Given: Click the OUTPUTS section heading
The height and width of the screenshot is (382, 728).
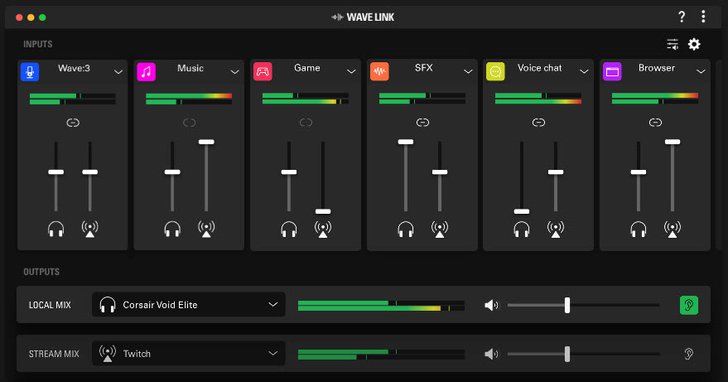Looking at the screenshot, I should pos(41,272).
